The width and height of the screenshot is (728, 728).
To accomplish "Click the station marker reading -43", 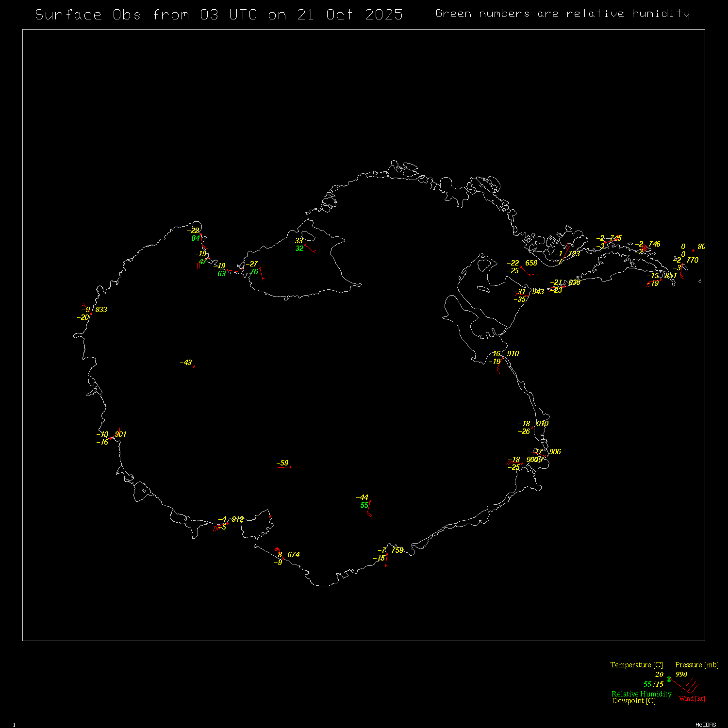I will [194, 366].
